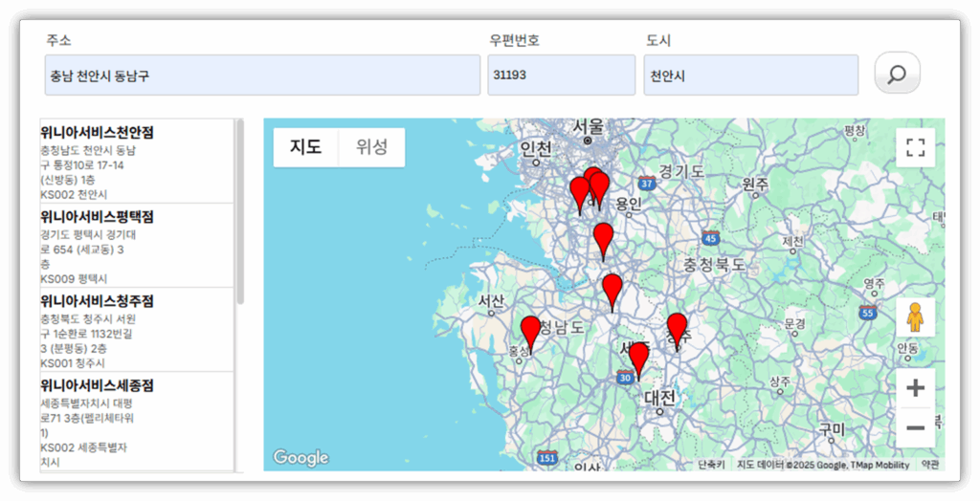Click the route 45 shield on map
The width and height of the screenshot is (980, 501).
pyautogui.click(x=710, y=238)
